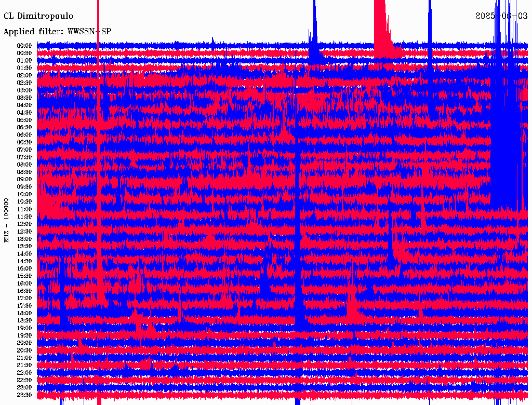Click the 03:30 time label

tap(24, 98)
